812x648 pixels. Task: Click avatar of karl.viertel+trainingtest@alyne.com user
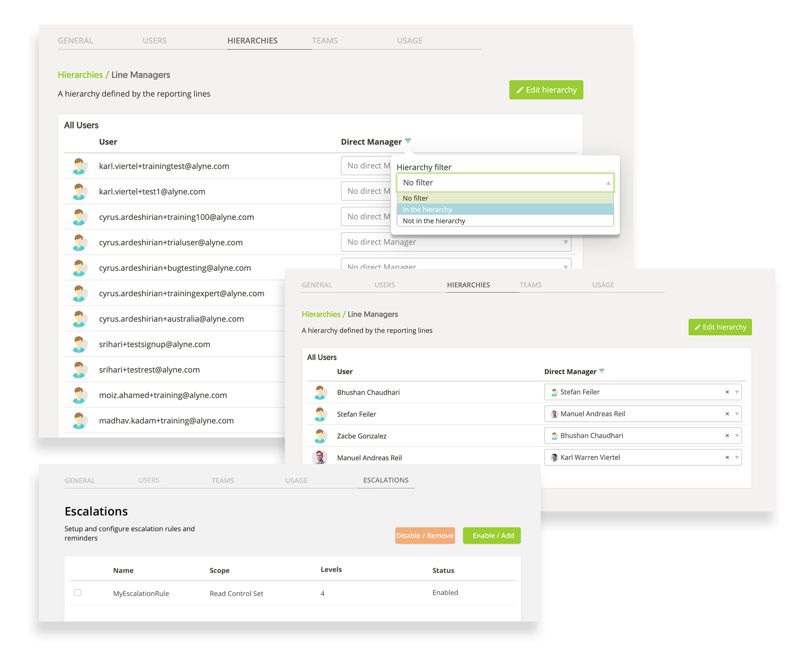(79, 166)
